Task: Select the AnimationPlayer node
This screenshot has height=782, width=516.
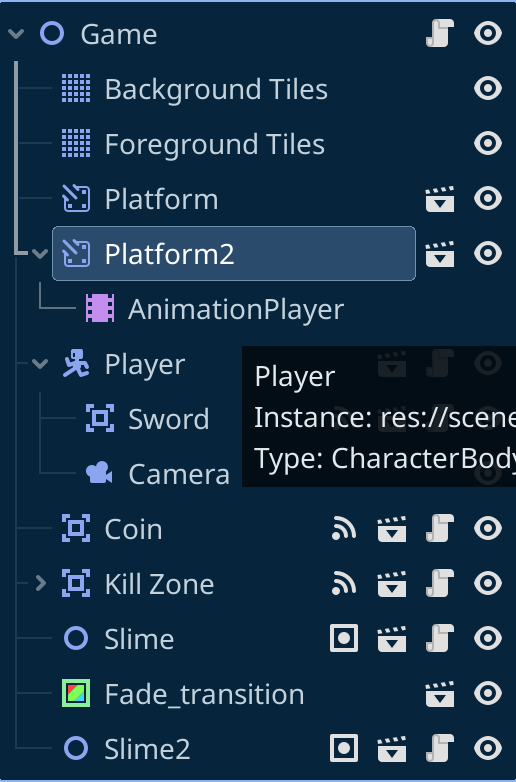Action: tap(215, 309)
